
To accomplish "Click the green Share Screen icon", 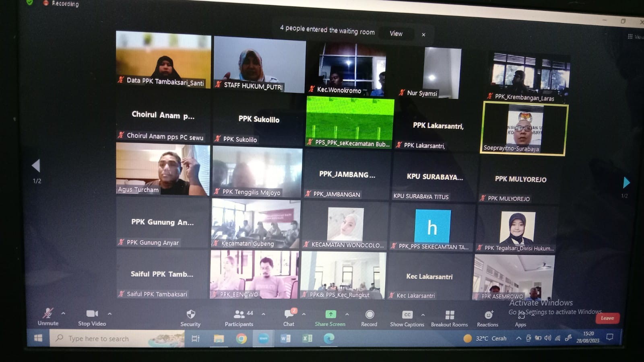I will (330, 314).
